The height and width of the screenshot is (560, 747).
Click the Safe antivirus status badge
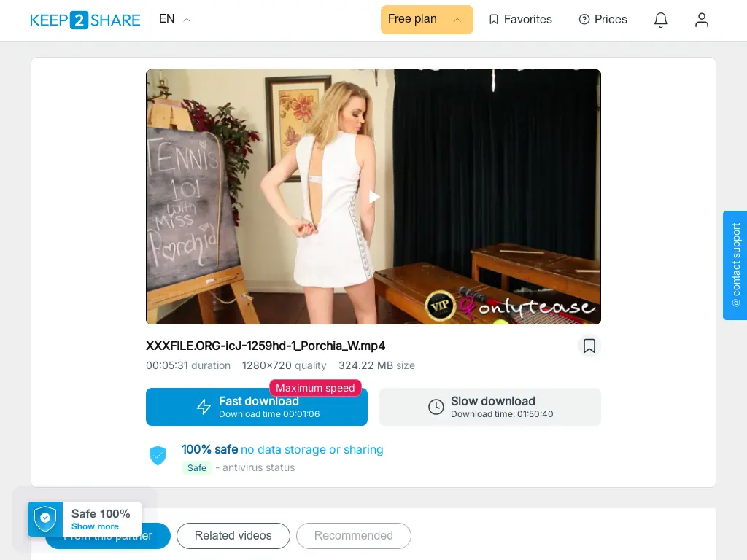(x=197, y=467)
